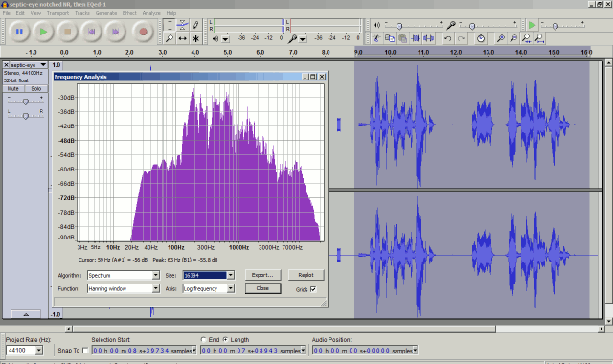Click the selection Length time field
613x364 pixels.
pos(253,351)
